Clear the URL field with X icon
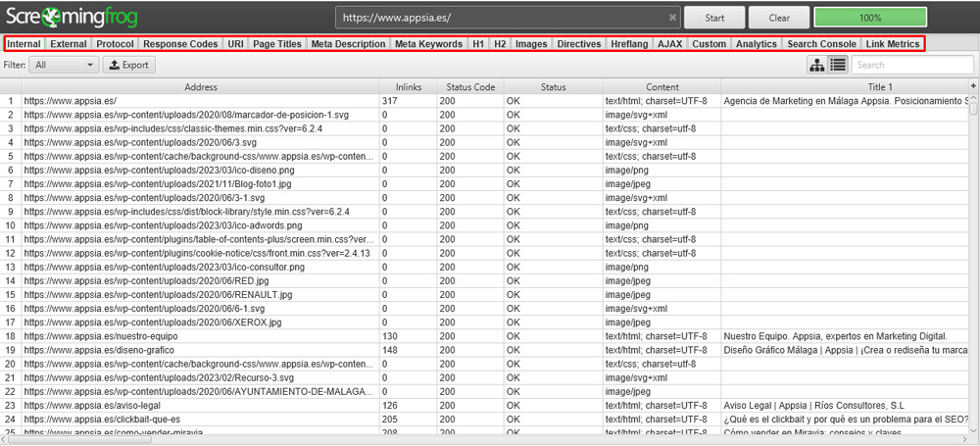This screenshot has width=980, height=446. click(672, 18)
